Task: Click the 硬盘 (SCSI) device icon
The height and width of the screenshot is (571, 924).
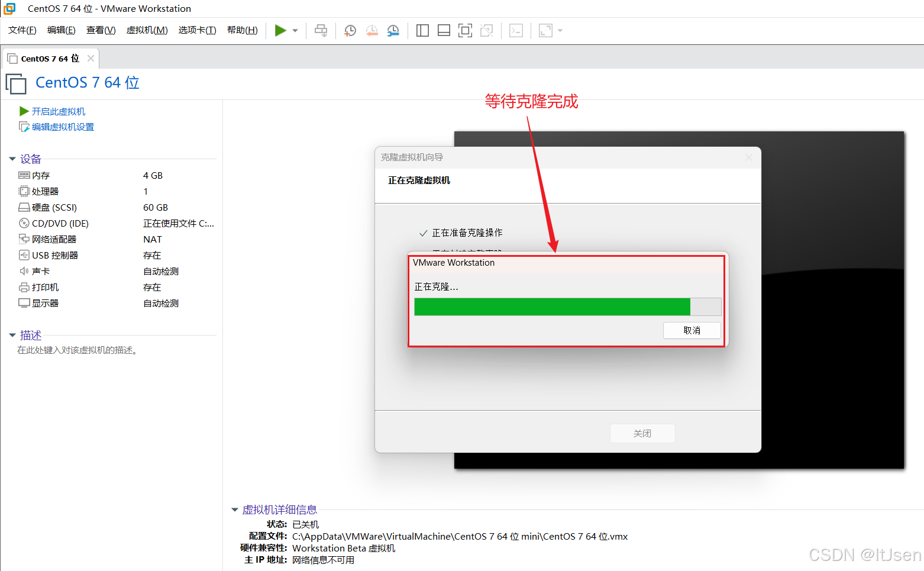Action: coord(24,207)
